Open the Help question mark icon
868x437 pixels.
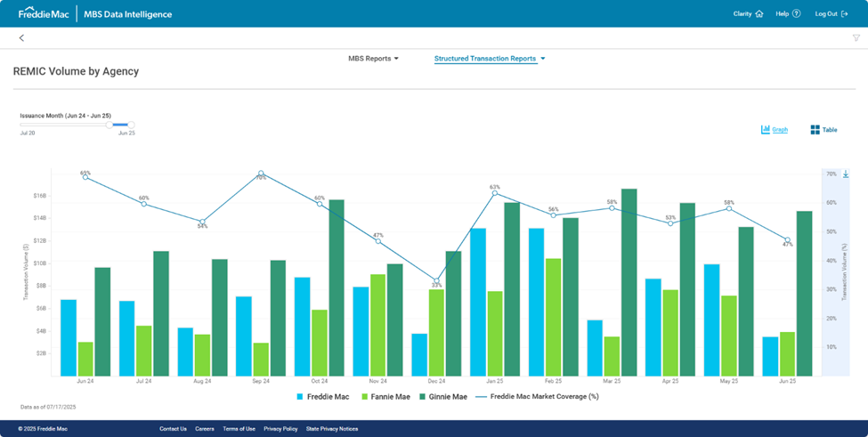click(x=796, y=14)
